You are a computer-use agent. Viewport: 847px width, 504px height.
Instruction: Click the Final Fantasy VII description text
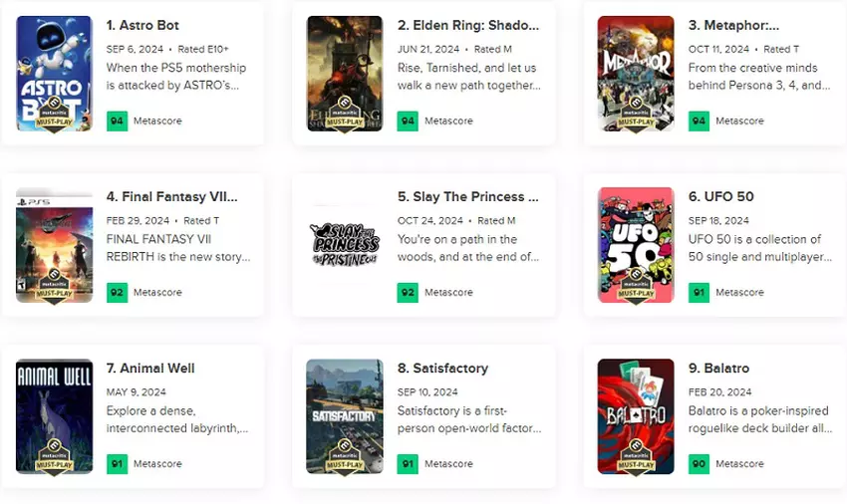pyautogui.click(x=178, y=248)
